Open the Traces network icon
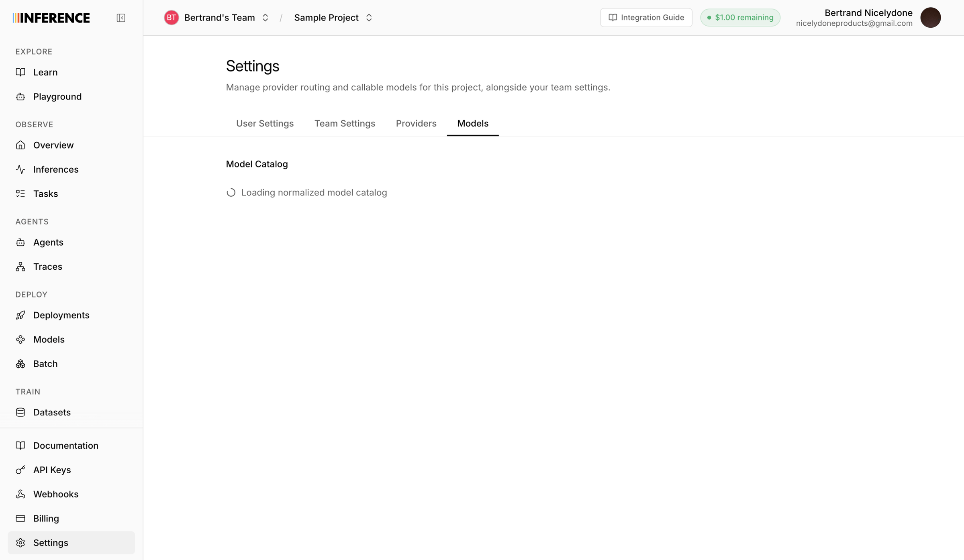This screenshot has width=964, height=560. click(20, 267)
